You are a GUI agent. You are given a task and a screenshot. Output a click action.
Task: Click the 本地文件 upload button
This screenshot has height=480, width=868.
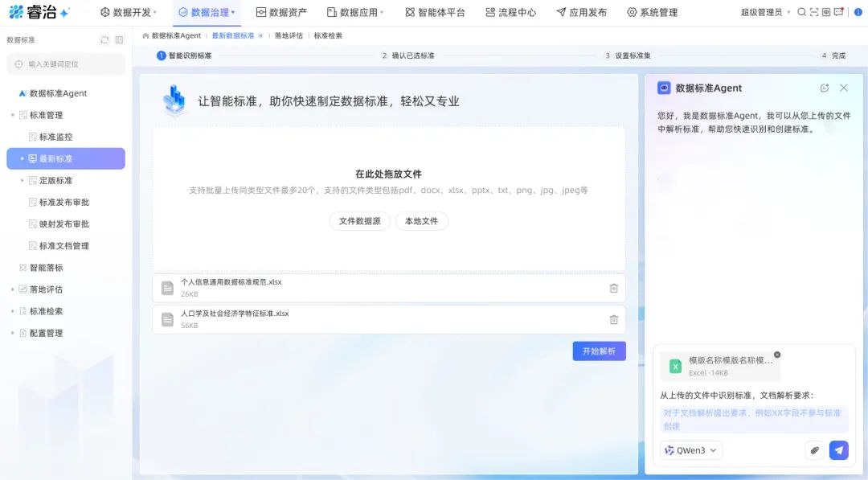click(421, 220)
